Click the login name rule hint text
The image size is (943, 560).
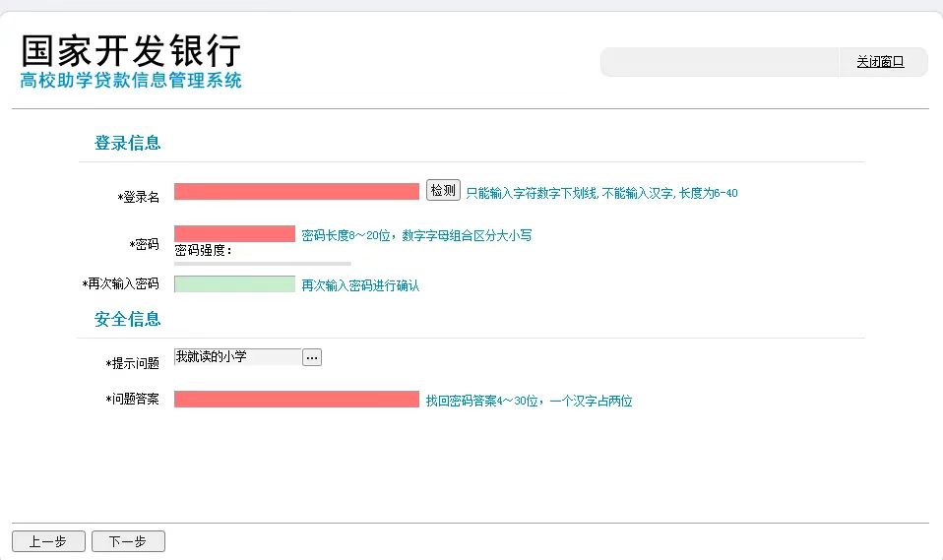point(601,194)
